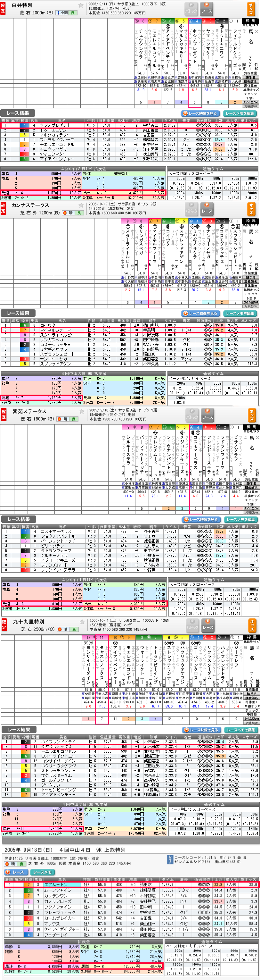Screen dimensions: 260x980
Task: Click jockey 張田京 in エアムートン row
Action: click(146, 884)
